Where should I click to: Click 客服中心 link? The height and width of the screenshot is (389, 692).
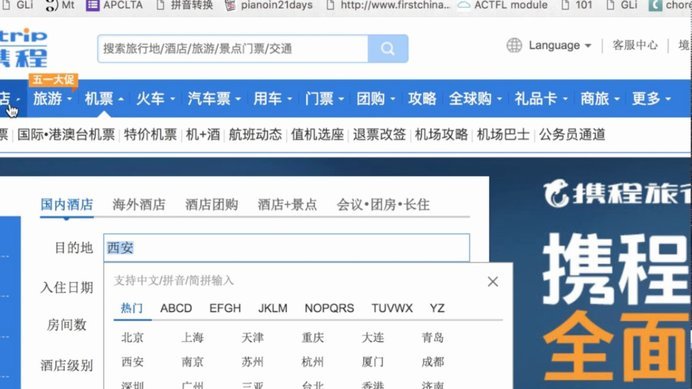point(635,45)
